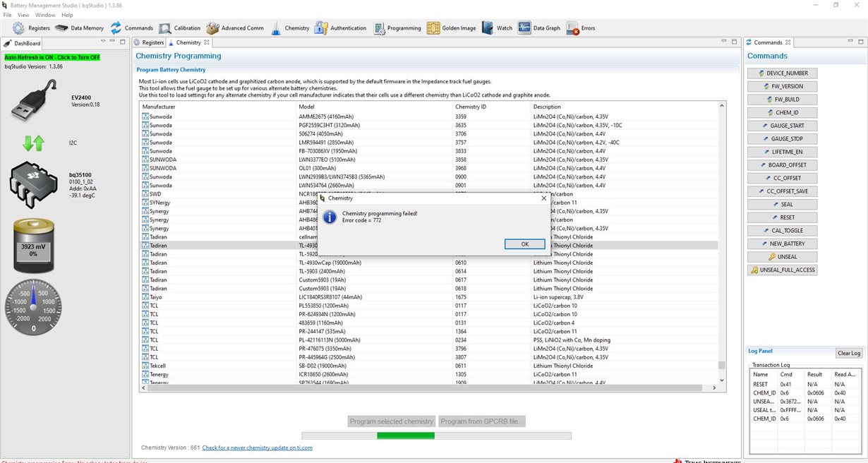The width and height of the screenshot is (868, 463).
Task: Switch to the Registers tab
Action: (x=149, y=43)
